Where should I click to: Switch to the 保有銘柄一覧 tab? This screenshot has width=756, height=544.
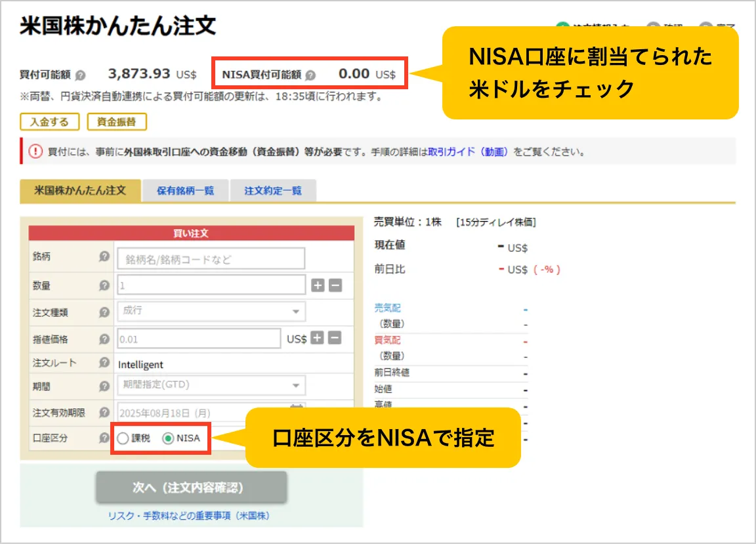185,191
